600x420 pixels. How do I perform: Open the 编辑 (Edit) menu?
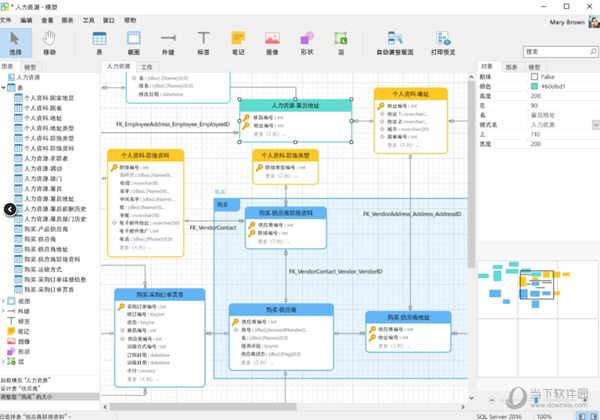(26, 20)
